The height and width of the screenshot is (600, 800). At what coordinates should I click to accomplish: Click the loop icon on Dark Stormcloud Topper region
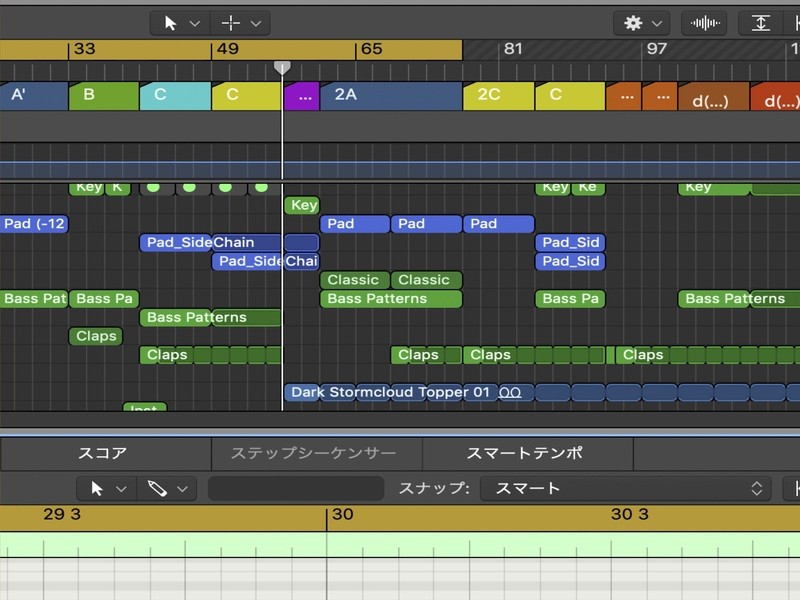[510, 393]
